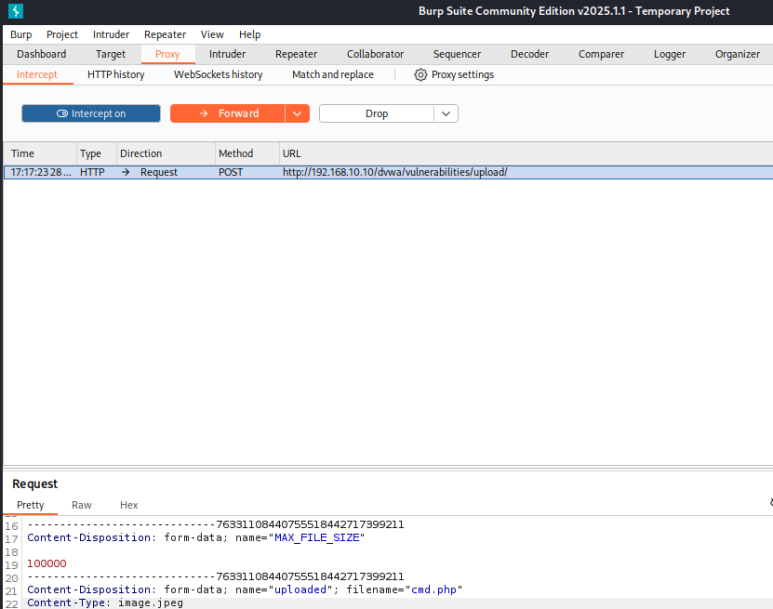Click the HTTP type cell in table
Viewport: 773px width, 609px height.
[92, 172]
